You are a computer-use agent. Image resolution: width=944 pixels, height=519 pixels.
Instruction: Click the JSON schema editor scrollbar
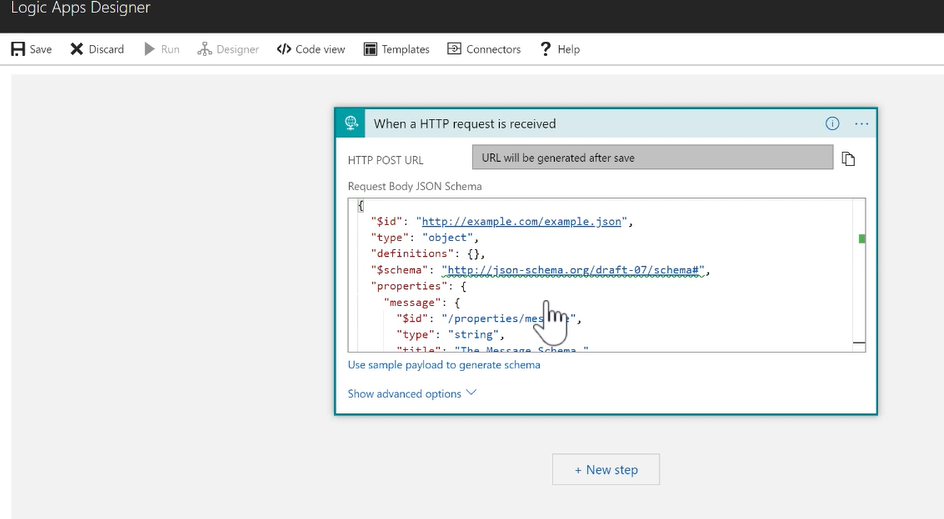(860, 275)
